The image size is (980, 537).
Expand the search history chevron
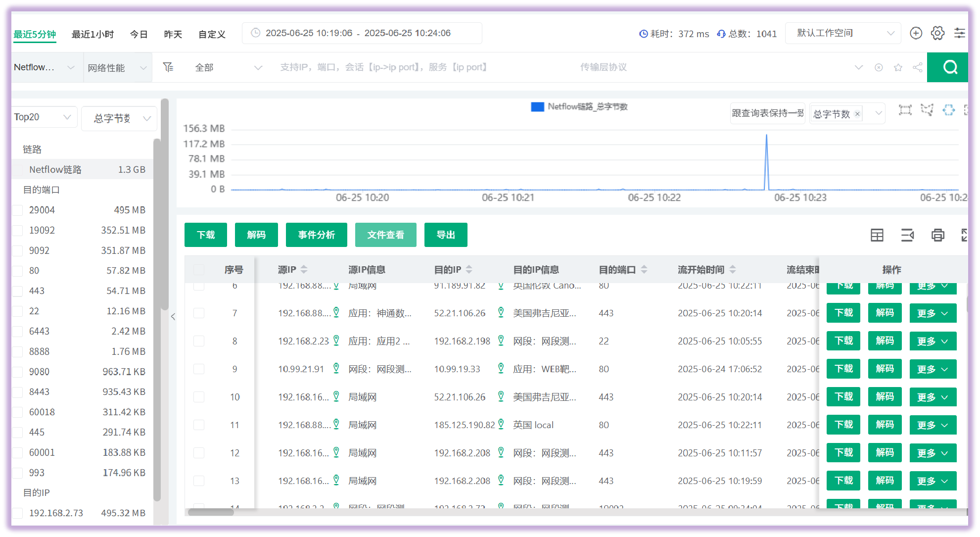coord(858,67)
